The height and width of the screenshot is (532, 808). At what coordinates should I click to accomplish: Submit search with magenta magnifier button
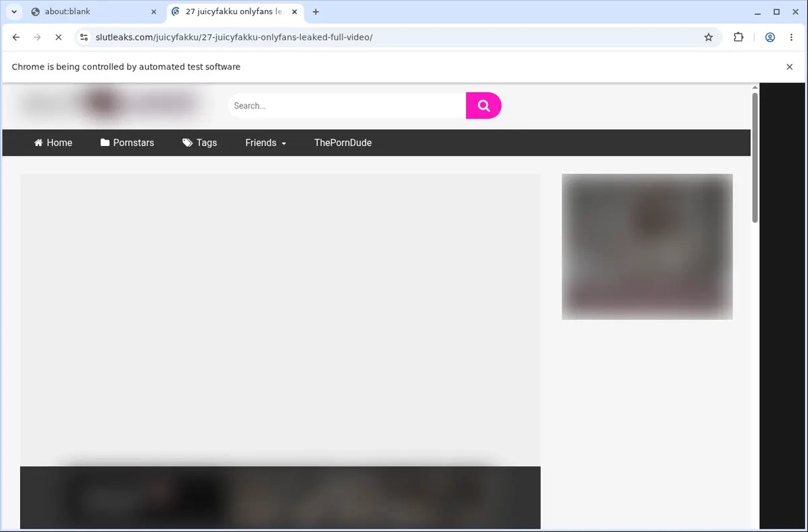pos(483,106)
